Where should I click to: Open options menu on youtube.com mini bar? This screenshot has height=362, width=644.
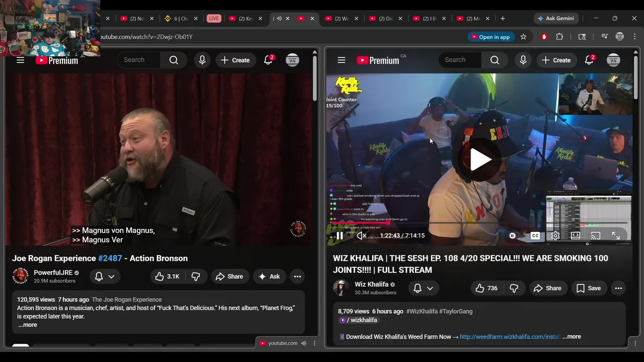click(x=314, y=343)
